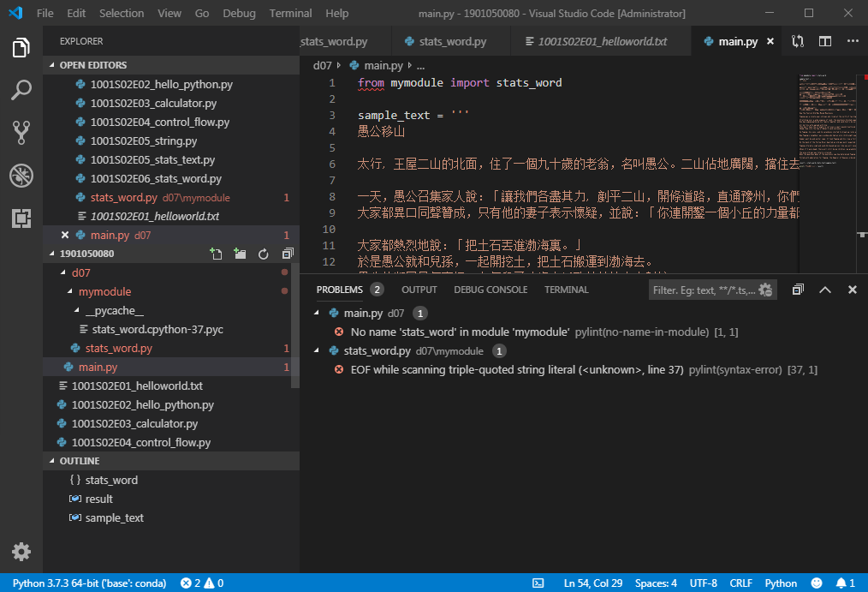This screenshot has width=868, height=592.
Task: Click the New Folder icon in explorer
Action: [x=240, y=254]
